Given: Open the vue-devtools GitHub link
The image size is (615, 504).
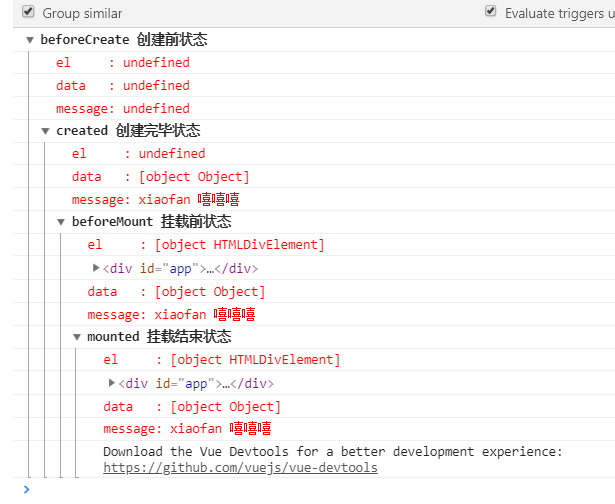Looking at the screenshot, I should 240,468.
